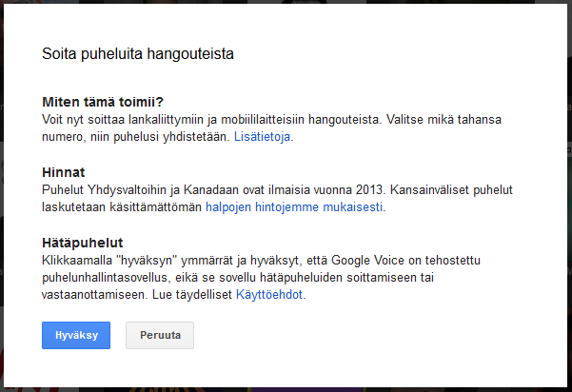Follow the 'halpojen hintojemme mukaisesti' rates link
This screenshot has height=392, width=572.
pos(295,206)
